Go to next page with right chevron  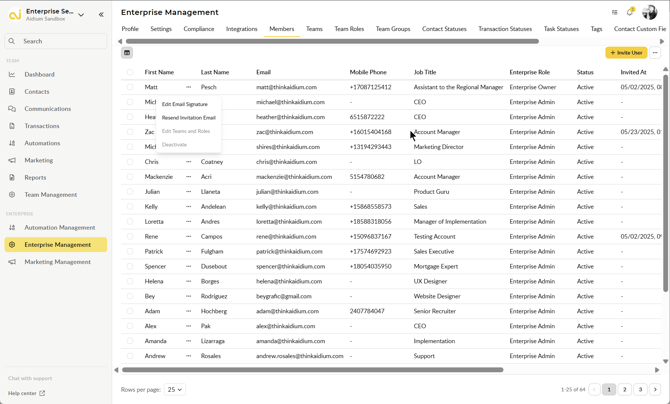[x=655, y=389]
